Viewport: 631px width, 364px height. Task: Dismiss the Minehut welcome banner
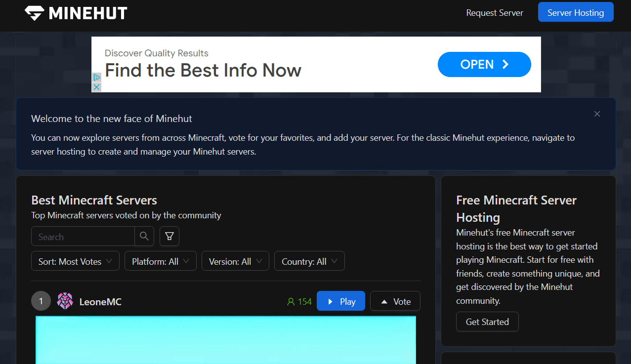[x=597, y=114]
